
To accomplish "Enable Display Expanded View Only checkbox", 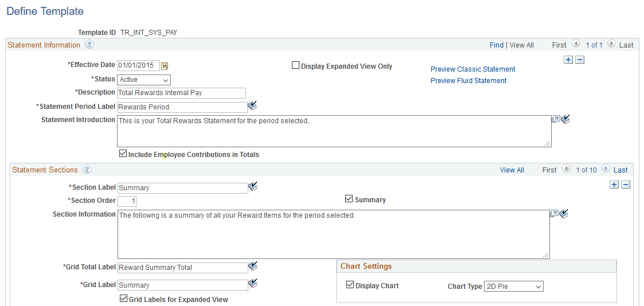I will click(296, 66).
